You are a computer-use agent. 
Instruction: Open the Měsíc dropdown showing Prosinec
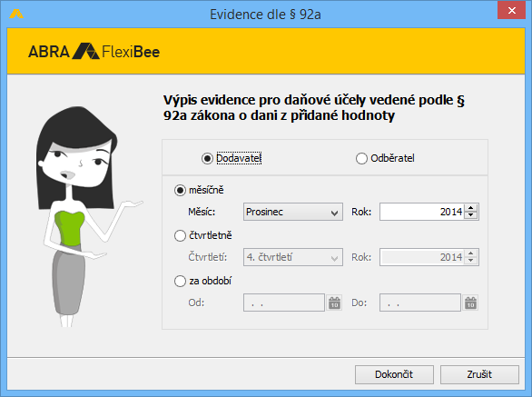click(293, 212)
